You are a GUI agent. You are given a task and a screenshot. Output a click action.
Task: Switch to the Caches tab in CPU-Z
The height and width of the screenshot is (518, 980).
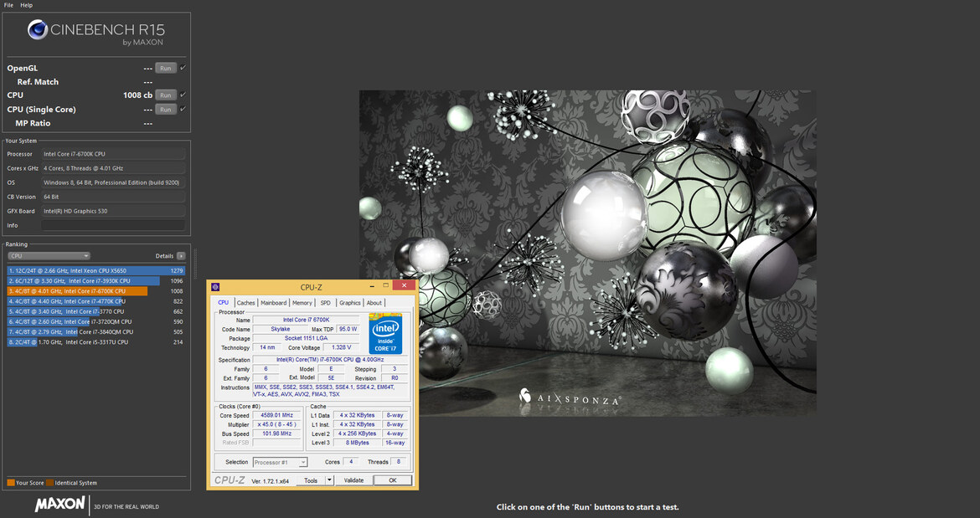pyautogui.click(x=245, y=303)
